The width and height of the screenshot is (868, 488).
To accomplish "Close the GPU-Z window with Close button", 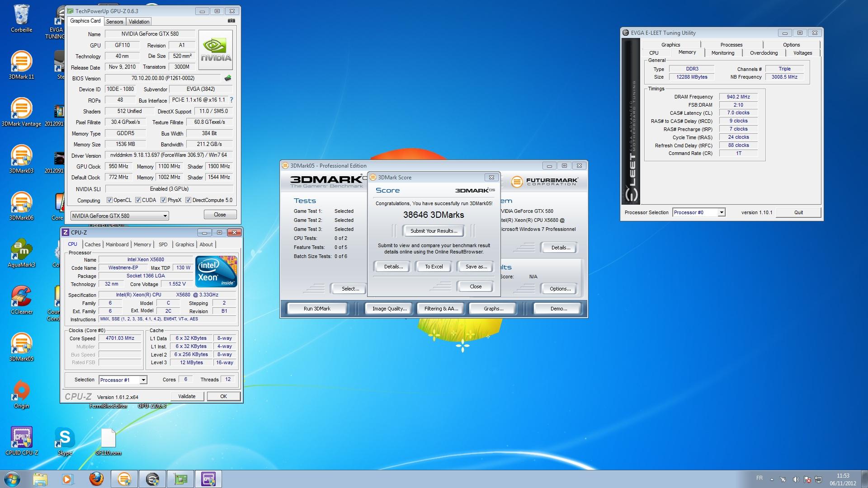I will click(x=220, y=215).
